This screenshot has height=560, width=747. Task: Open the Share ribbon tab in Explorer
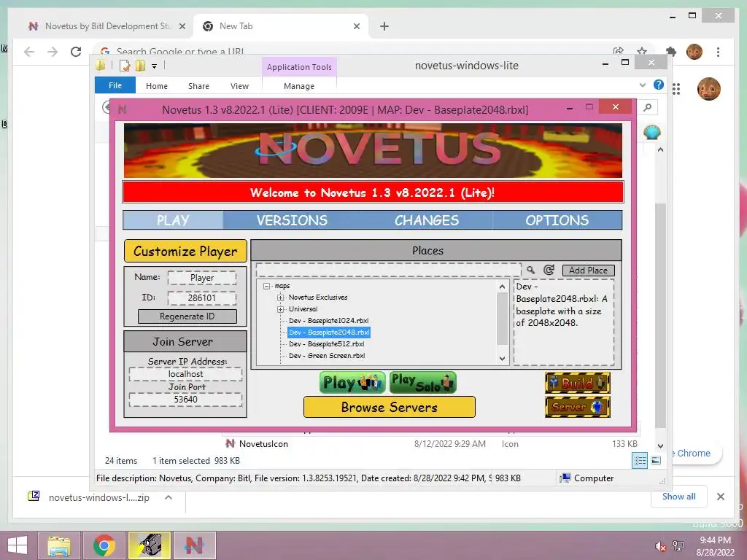click(x=198, y=86)
